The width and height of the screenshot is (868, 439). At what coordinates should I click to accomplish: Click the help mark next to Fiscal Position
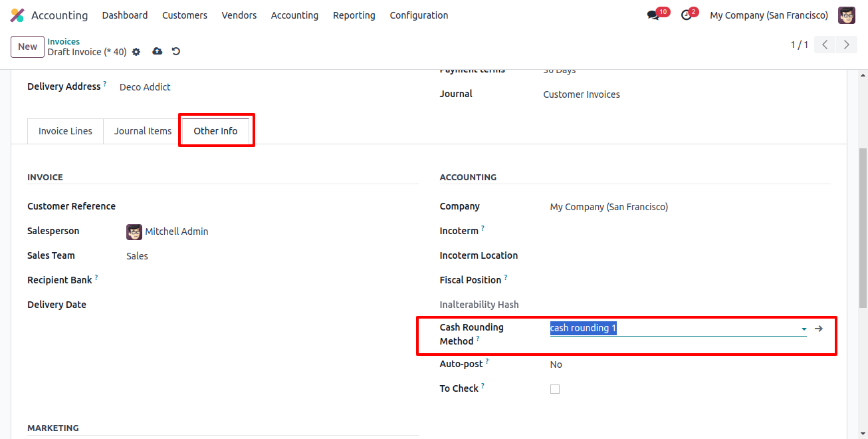pos(506,277)
